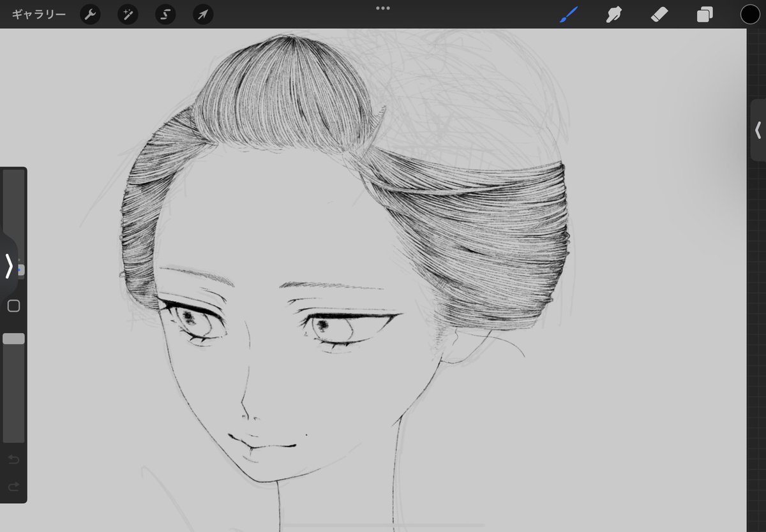Expand the right side panel chevron
766x532 pixels.
tap(758, 130)
